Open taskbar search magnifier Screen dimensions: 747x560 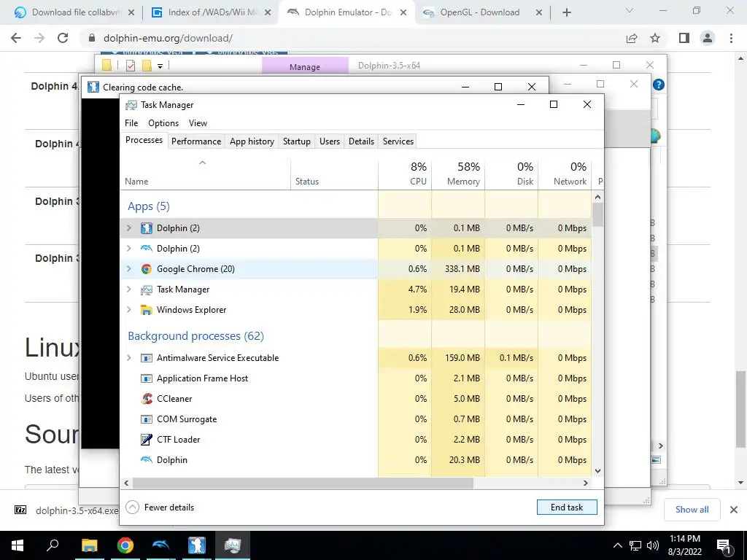tap(53, 545)
